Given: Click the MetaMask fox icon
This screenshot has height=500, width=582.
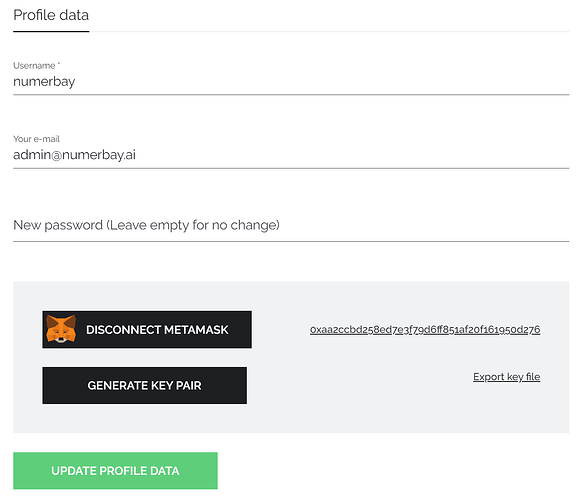Looking at the screenshot, I should (x=61, y=329).
